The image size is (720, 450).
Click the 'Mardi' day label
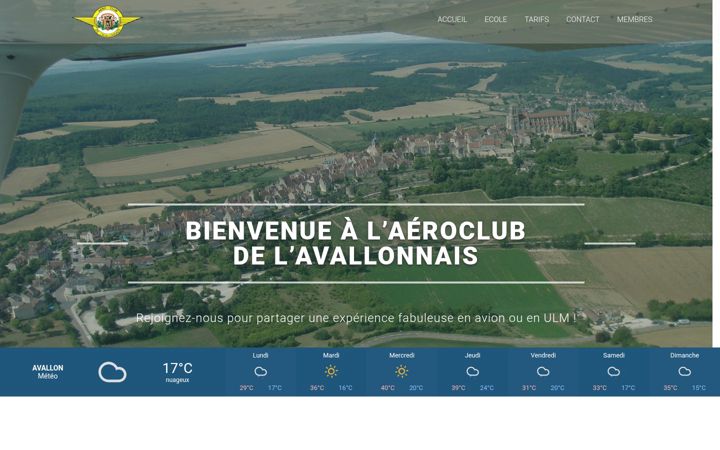tap(331, 355)
